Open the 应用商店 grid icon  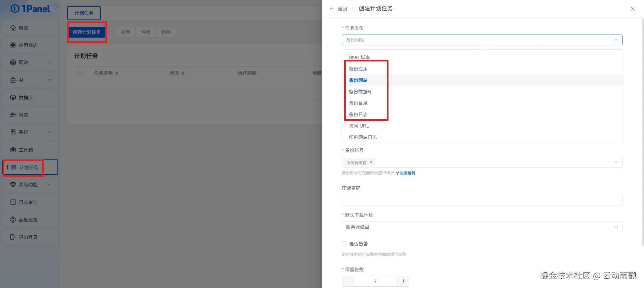[x=13, y=45]
